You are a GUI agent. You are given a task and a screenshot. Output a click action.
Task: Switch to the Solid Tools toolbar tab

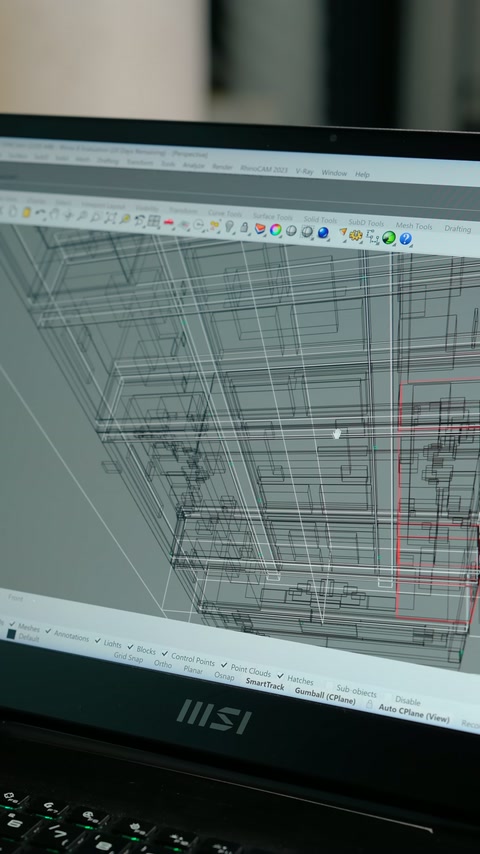(320, 219)
